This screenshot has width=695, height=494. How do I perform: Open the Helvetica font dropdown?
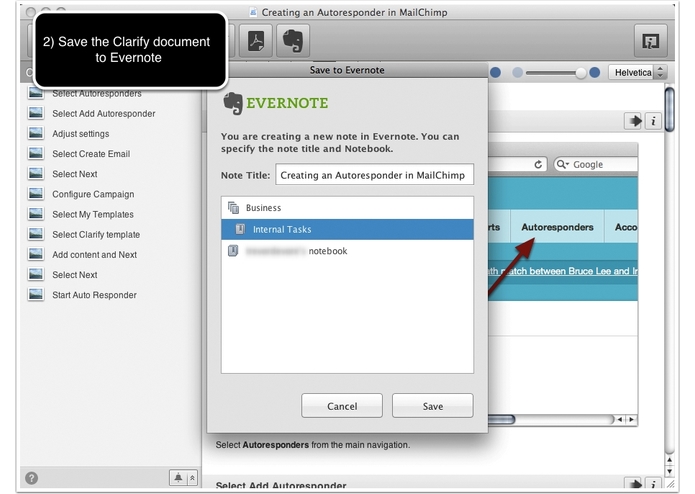pyautogui.click(x=637, y=72)
